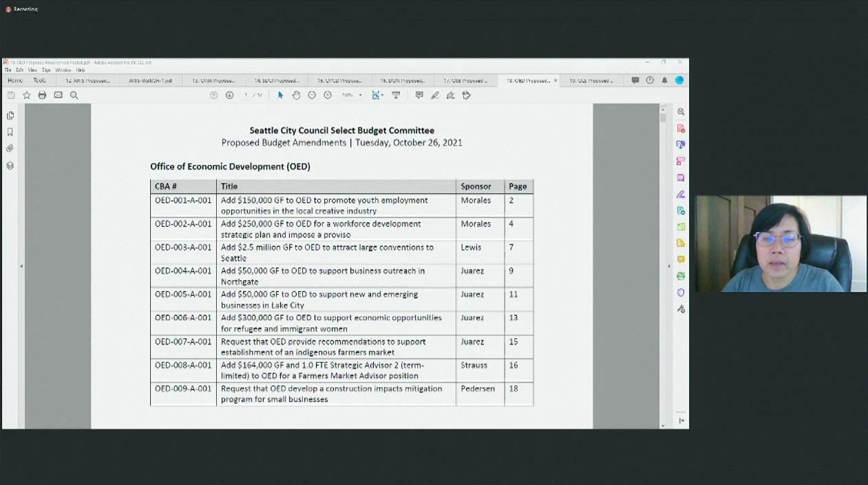Viewport: 868px width, 485px height.
Task: Go to the next page with down arrow
Action: click(x=229, y=95)
